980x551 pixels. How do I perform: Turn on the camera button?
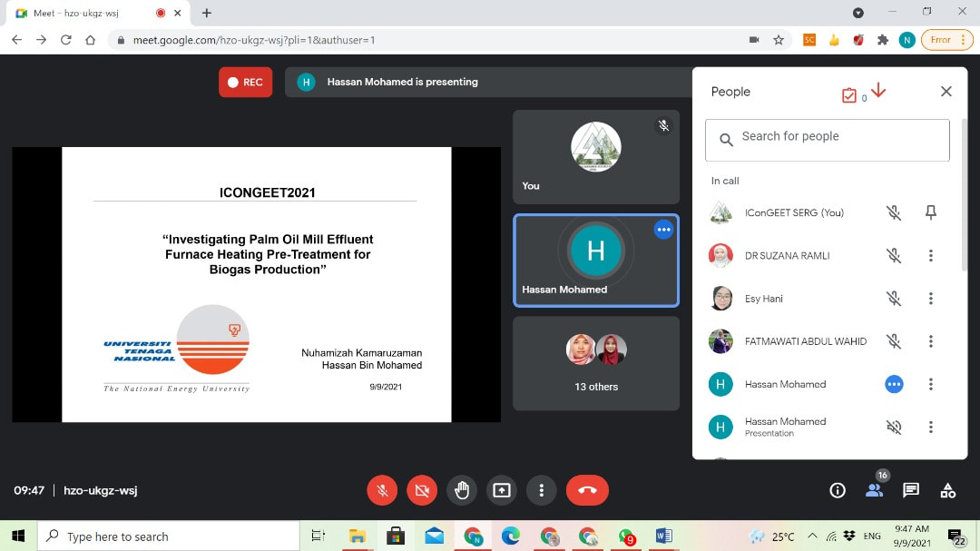422,490
